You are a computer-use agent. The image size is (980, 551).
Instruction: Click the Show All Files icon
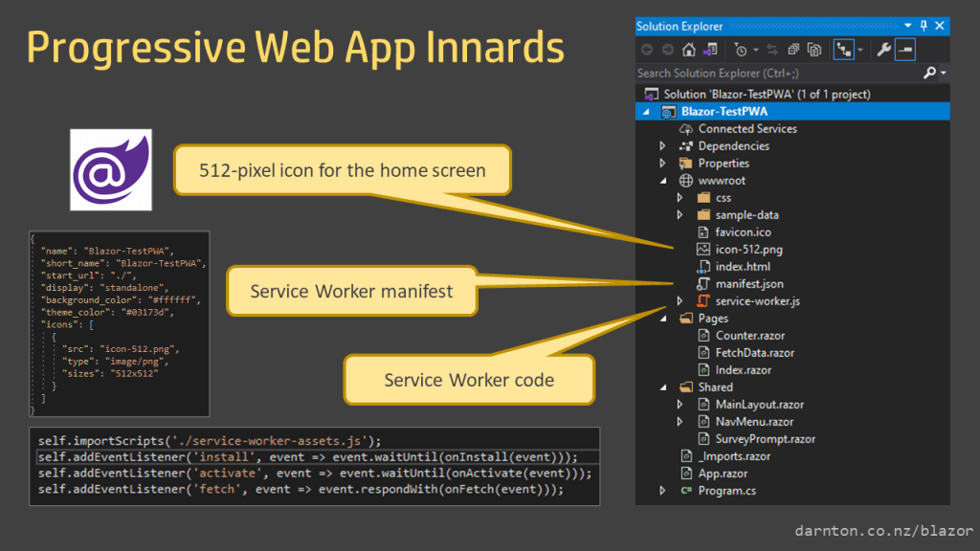click(x=814, y=49)
